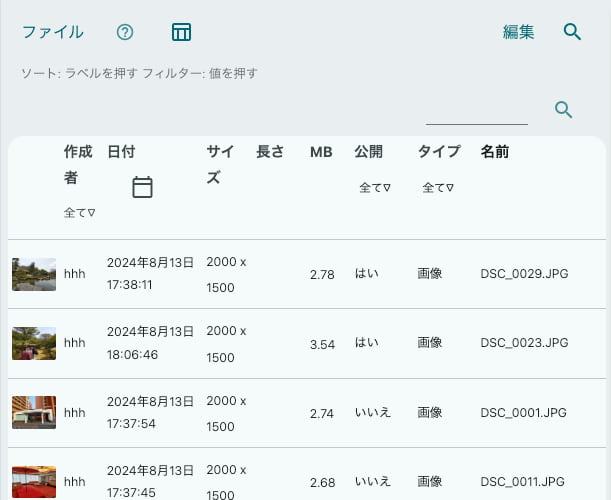Click the search text input field
611x500 pixels.
tap(476, 112)
